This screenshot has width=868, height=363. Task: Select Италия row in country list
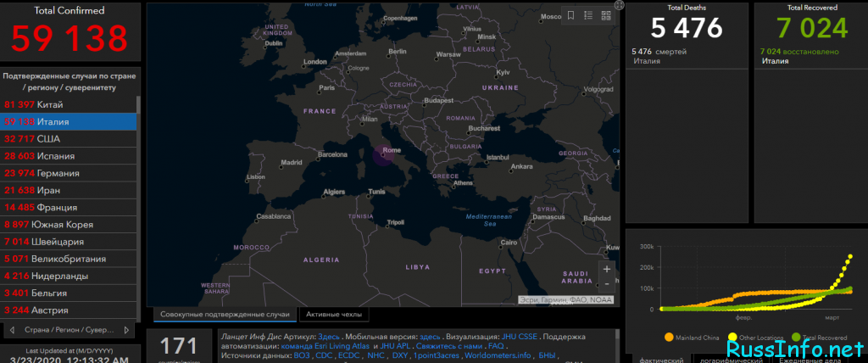[x=69, y=121]
